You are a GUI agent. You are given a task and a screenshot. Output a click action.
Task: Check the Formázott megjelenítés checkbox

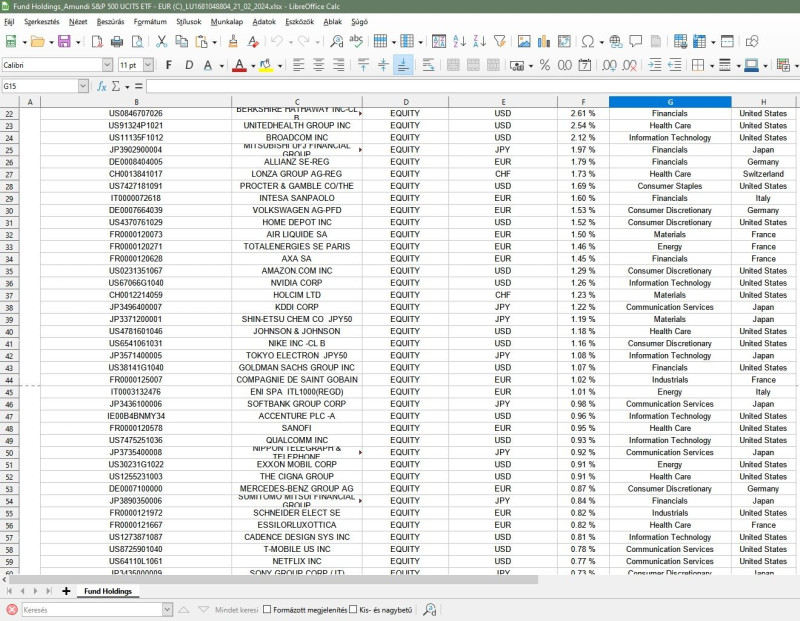pyautogui.click(x=267, y=609)
